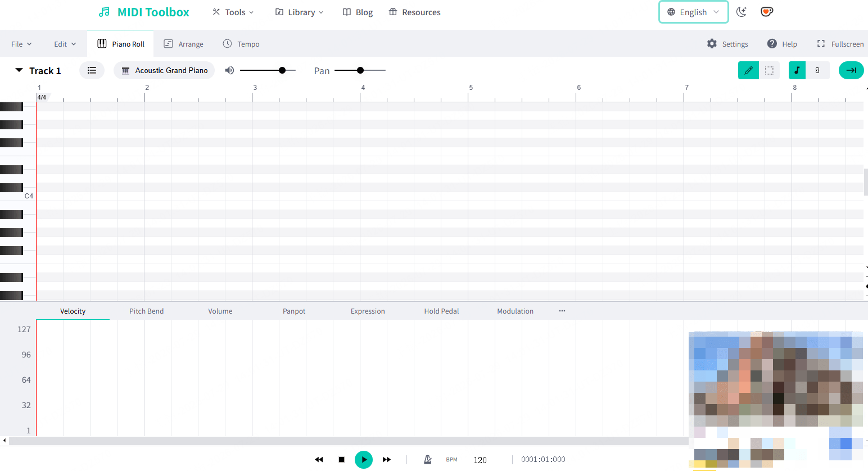868x471 pixels.
Task: Select the Volume controller tab
Action: [220, 311]
